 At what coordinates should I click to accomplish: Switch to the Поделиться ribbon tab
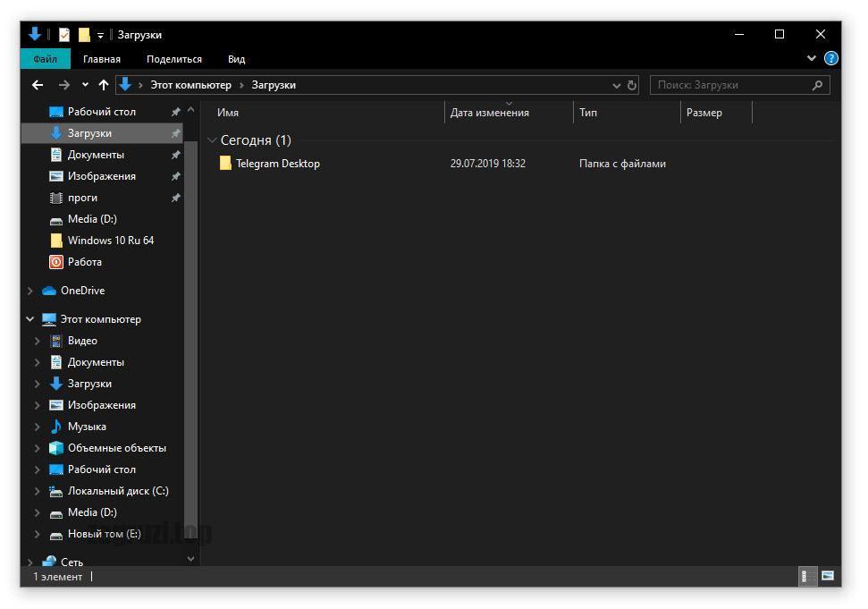(174, 59)
